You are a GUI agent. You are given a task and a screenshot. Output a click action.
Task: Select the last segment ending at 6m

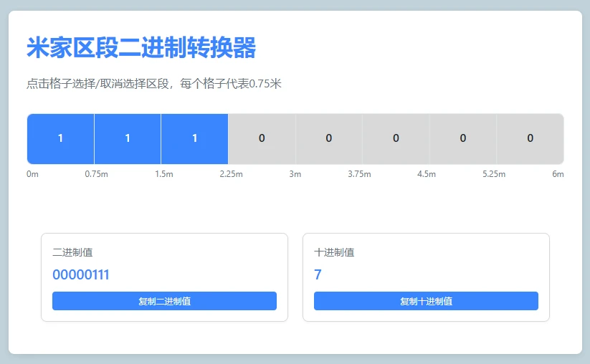(x=530, y=139)
